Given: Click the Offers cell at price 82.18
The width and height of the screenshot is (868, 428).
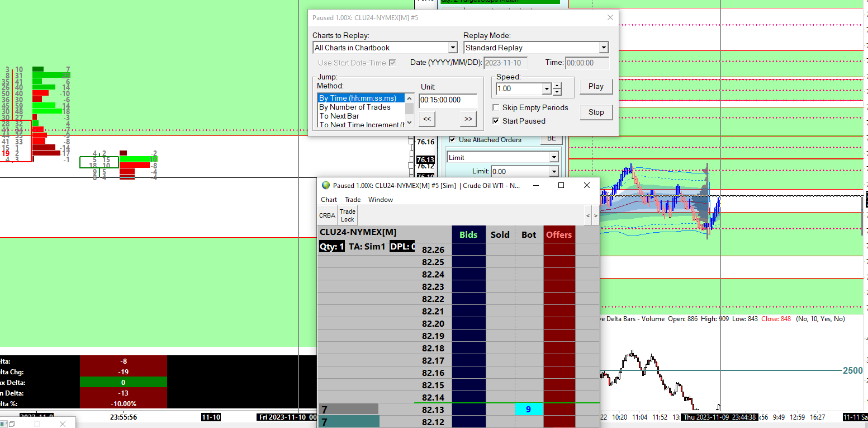Looking at the screenshot, I should pos(559,348).
